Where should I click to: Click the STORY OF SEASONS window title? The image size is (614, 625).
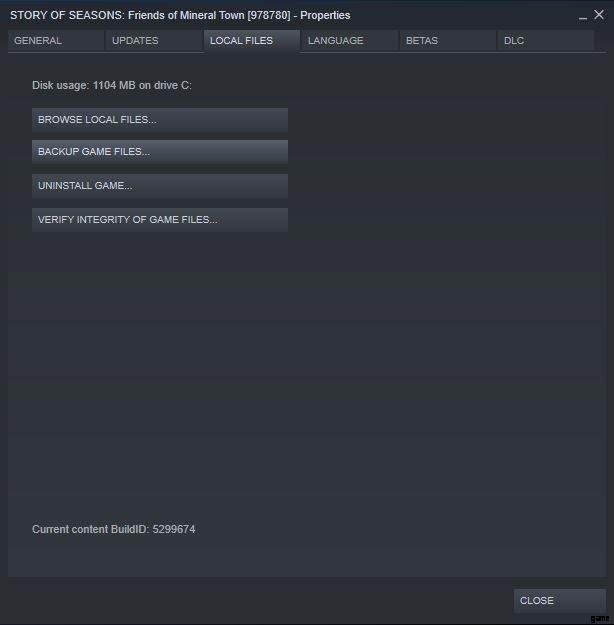pyautogui.click(x=180, y=15)
